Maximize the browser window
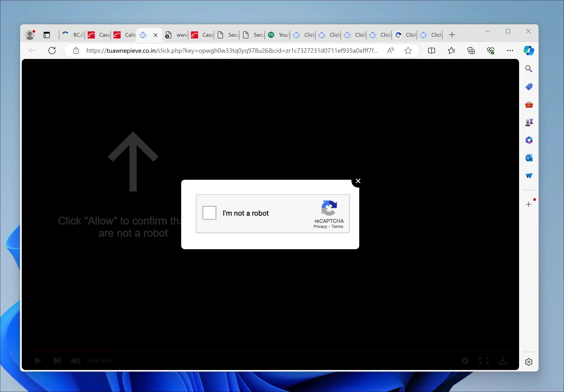The image size is (564, 392). point(508,31)
